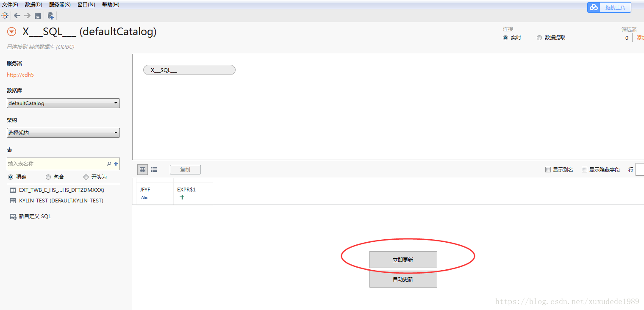The image size is (644, 310).
Task: Open the defaultCatalog database dropdown
Action: tap(63, 103)
